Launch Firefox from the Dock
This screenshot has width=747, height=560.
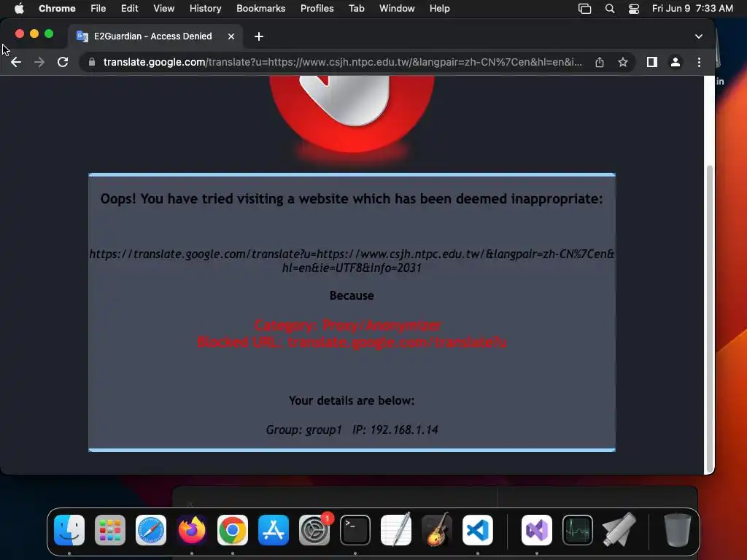(x=192, y=530)
